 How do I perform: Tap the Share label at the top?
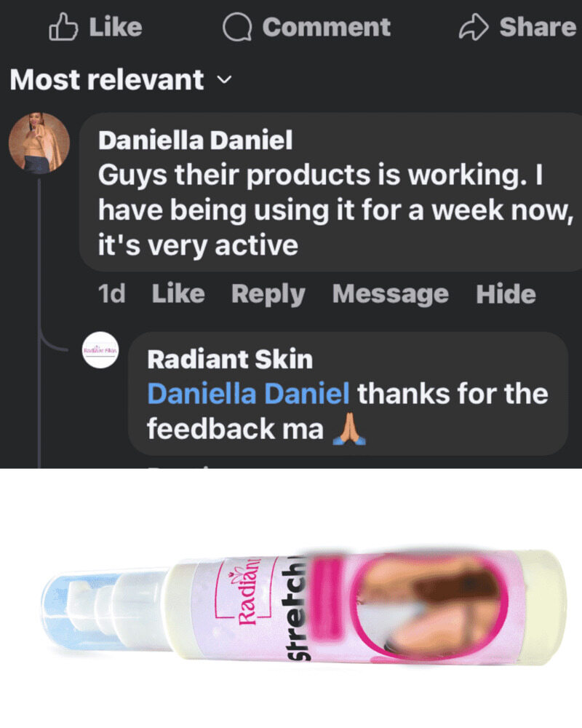(x=538, y=27)
